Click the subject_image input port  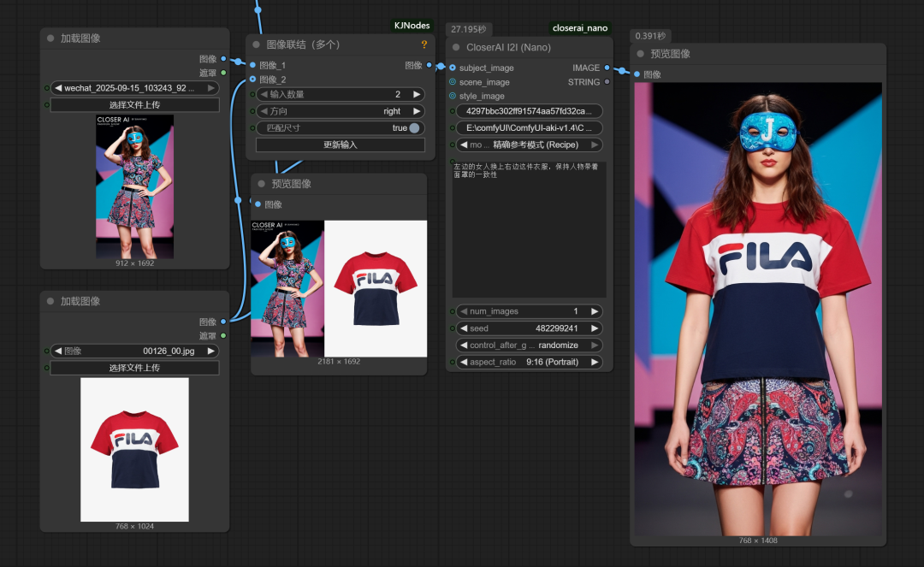(x=453, y=68)
